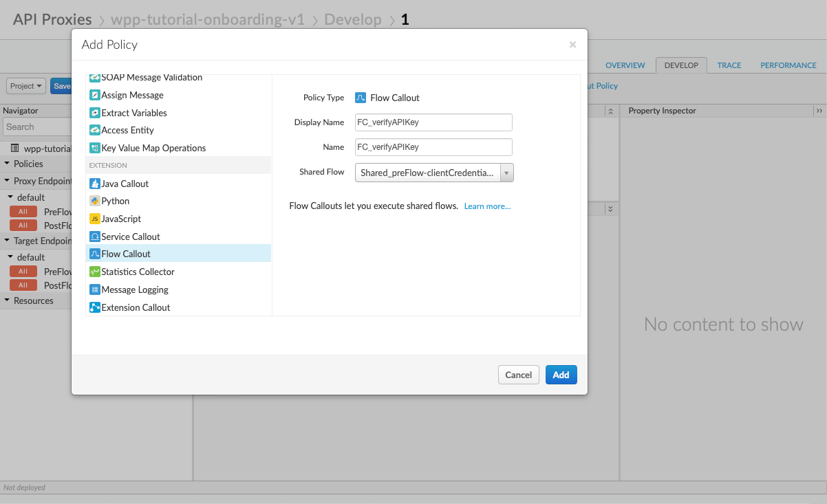827x504 pixels.
Task: Select the Service Callout icon
Action: click(x=95, y=237)
